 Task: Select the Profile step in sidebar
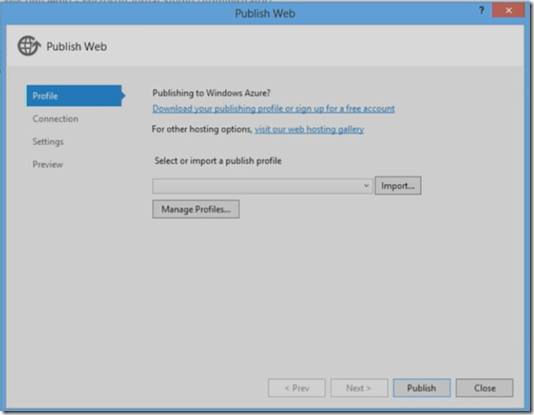tap(76, 96)
